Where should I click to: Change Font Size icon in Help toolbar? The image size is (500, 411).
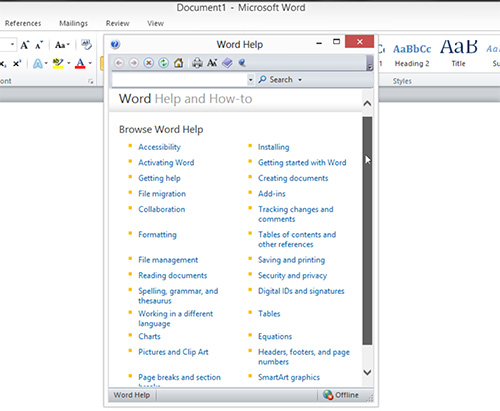212,63
